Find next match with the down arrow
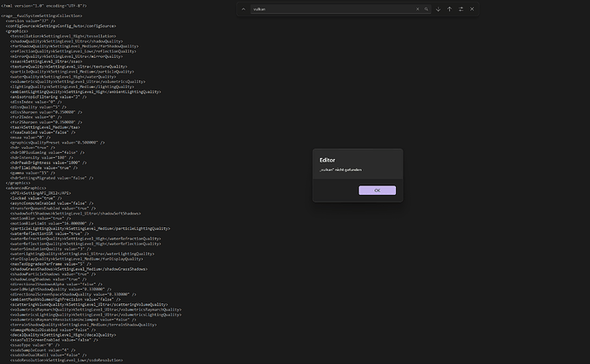Screen dimensions: 590x364 coord(438,9)
